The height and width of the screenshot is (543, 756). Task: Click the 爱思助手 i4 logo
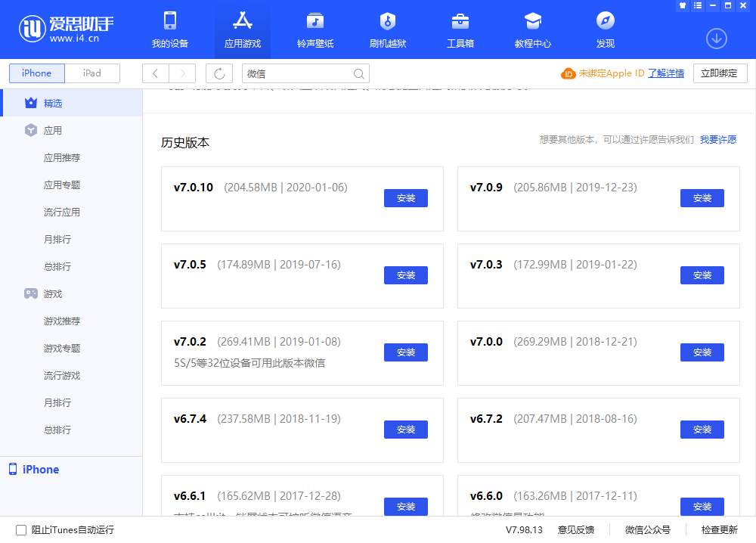(x=66, y=29)
